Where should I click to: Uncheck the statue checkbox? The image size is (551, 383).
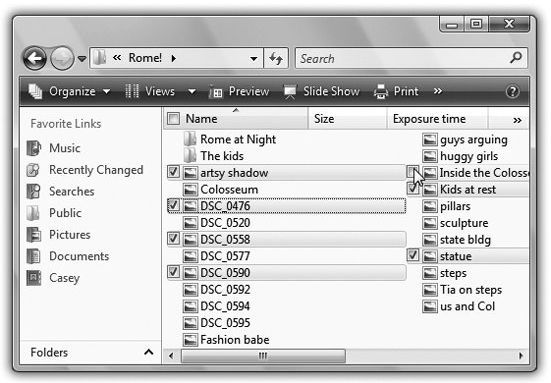pyautogui.click(x=413, y=255)
